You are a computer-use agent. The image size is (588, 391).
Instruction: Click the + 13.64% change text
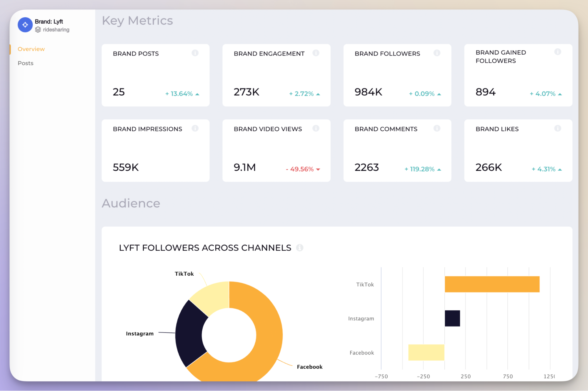coord(179,94)
